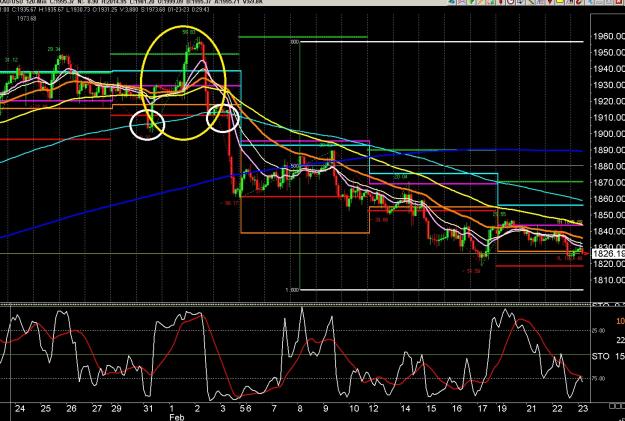
Task: Click the 1960.00 price axis label
Action: point(609,37)
